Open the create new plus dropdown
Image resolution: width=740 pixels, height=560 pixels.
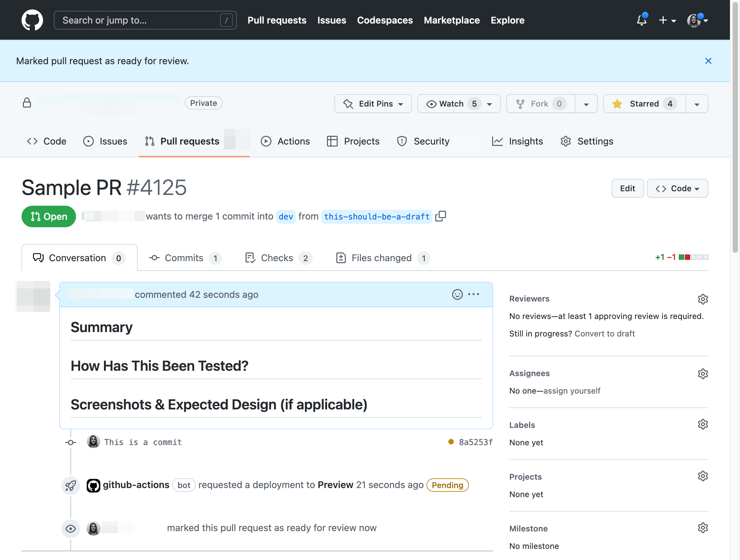[x=667, y=20]
